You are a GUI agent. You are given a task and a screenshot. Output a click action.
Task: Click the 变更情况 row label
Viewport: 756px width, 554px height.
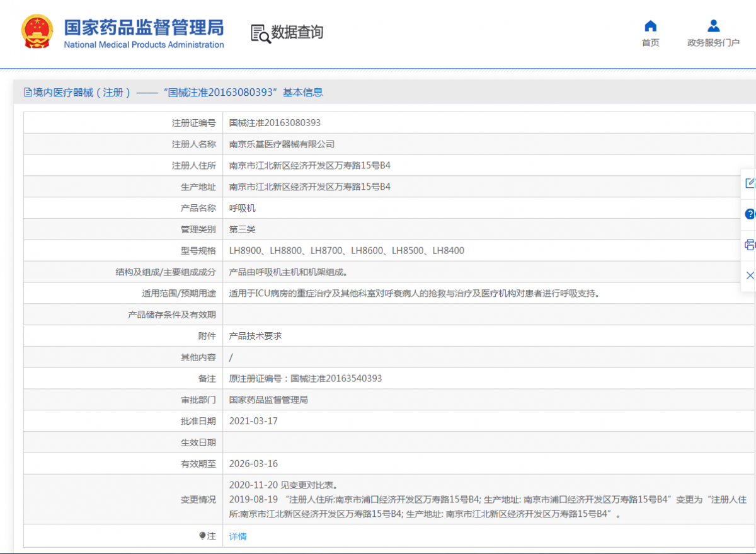pyautogui.click(x=198, y=500)
